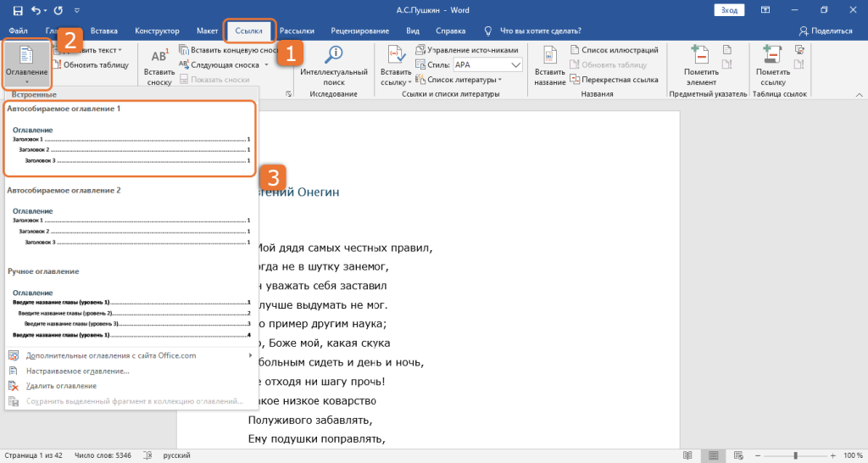Click Число слов: 5346 in status bar

pyautogui.click(x=103, y=455)
